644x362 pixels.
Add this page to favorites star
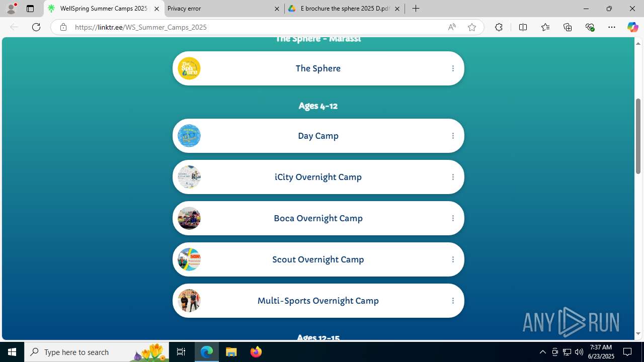point(471,27)
